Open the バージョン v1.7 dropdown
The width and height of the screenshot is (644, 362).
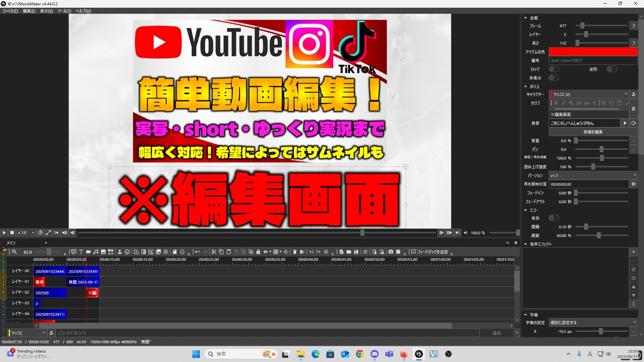(x=593, y=175)
